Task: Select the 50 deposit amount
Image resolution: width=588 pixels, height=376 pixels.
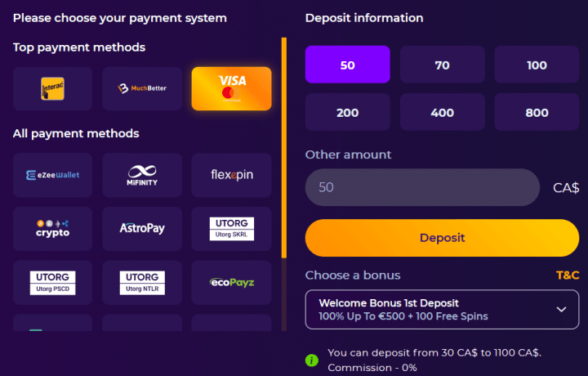Action: (x=348, y=65)
